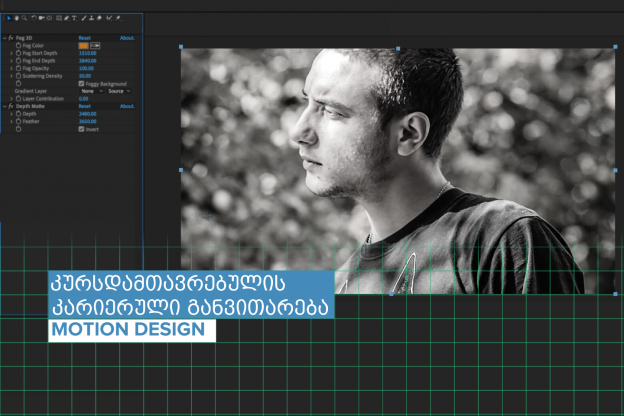Click Fog Opacity value 100.00

point(86,68)
